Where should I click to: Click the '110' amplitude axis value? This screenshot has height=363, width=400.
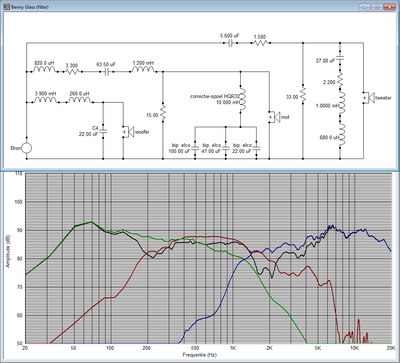[x=19, y=173]
